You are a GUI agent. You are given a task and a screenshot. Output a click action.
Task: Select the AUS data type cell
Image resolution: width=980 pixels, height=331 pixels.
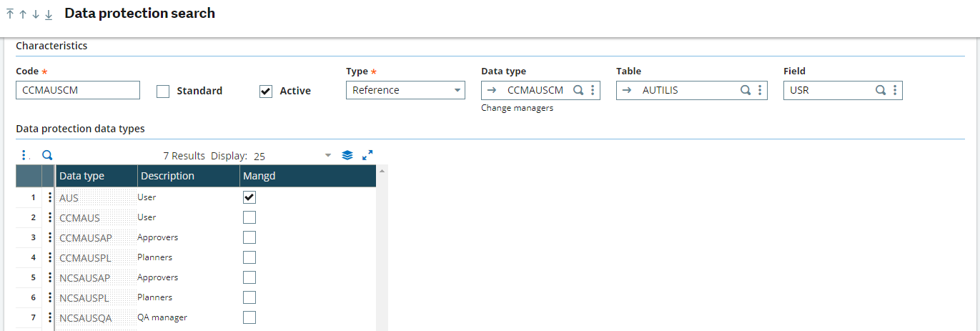pos(96,197)
